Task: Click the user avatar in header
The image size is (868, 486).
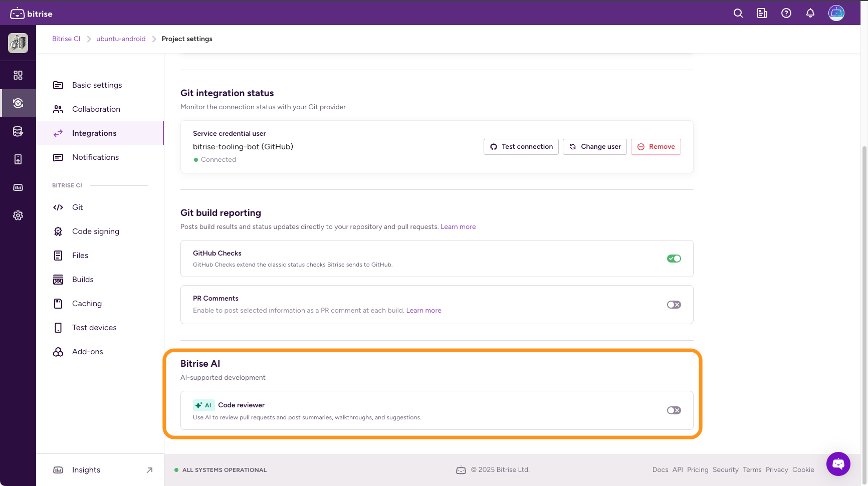Action: (x=836, y=13)
